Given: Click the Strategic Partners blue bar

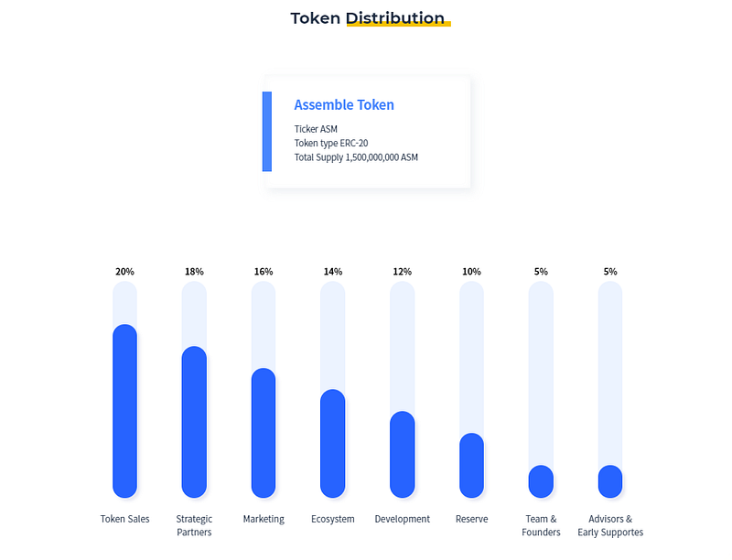Looking at the screenshot, I should [x=194, y=422].
